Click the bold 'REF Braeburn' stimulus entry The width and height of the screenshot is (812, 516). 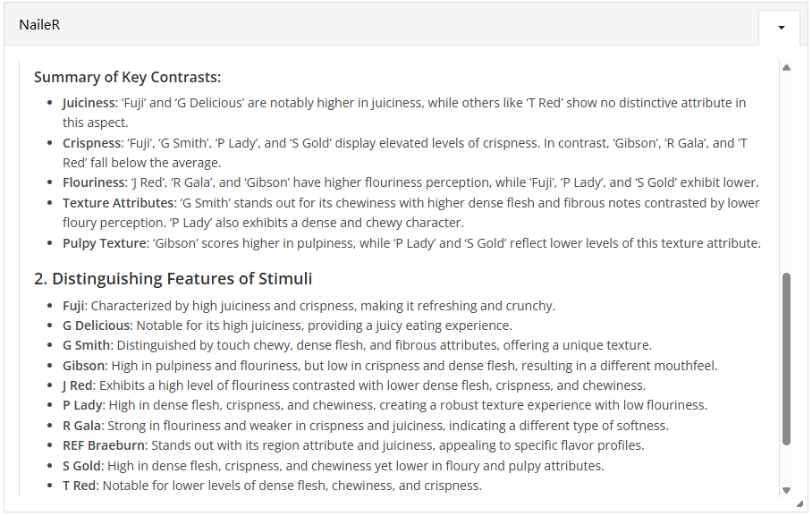coord(104,445)
